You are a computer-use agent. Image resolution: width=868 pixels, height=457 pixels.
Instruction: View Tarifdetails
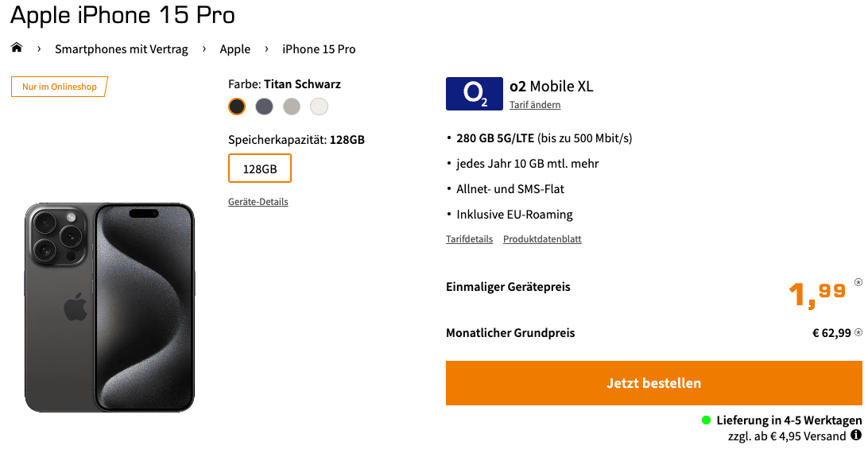[x=470, y=239]
